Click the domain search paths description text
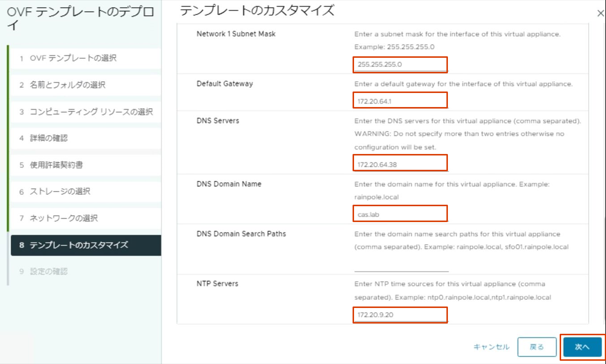This screenshot has height=364, width=606. coord(461,241)
